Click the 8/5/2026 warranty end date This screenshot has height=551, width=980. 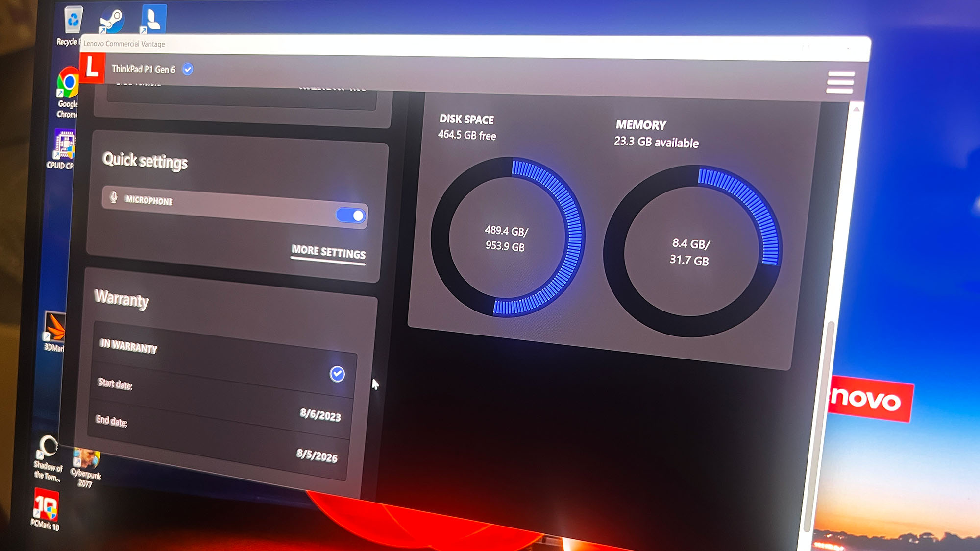click(317, 455)
